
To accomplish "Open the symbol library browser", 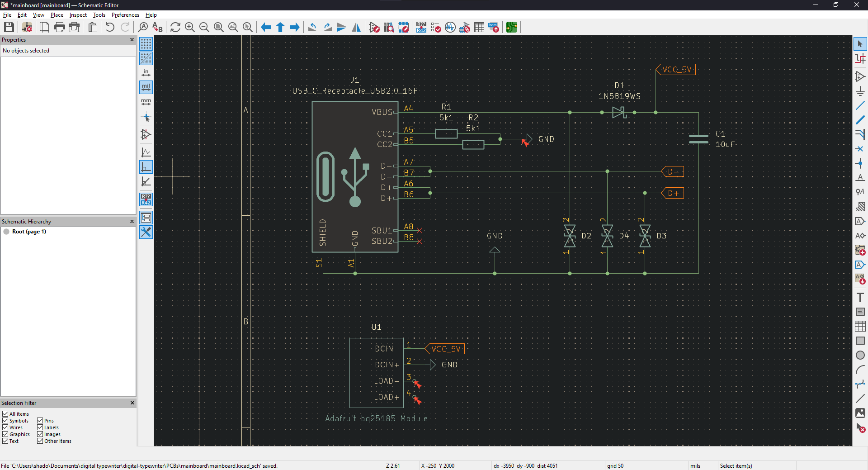I will (389, 28).
